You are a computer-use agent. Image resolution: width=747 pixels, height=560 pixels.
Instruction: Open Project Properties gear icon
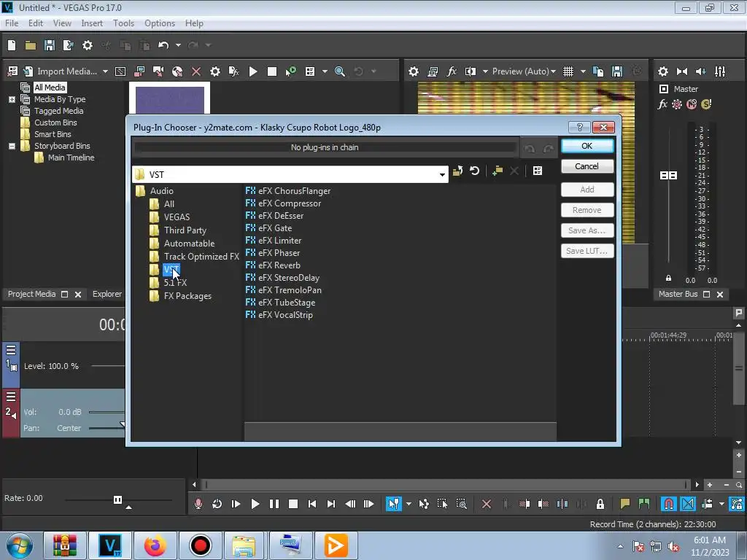pos(88,45)
